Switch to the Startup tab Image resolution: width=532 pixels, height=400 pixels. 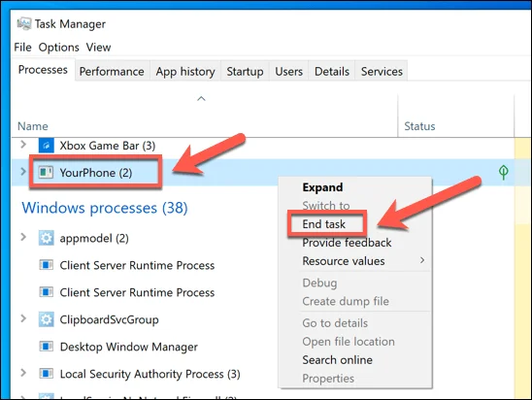pos(245,71)
